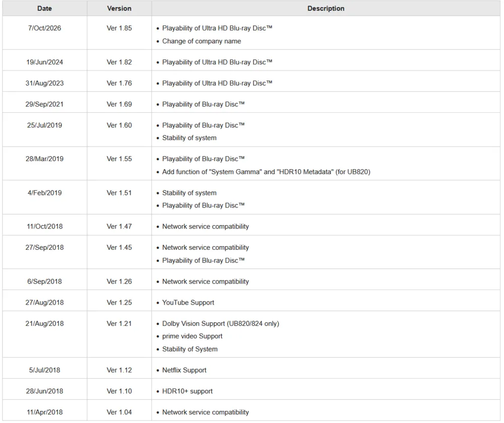Select version Ver 1.55

pos(119,159)
